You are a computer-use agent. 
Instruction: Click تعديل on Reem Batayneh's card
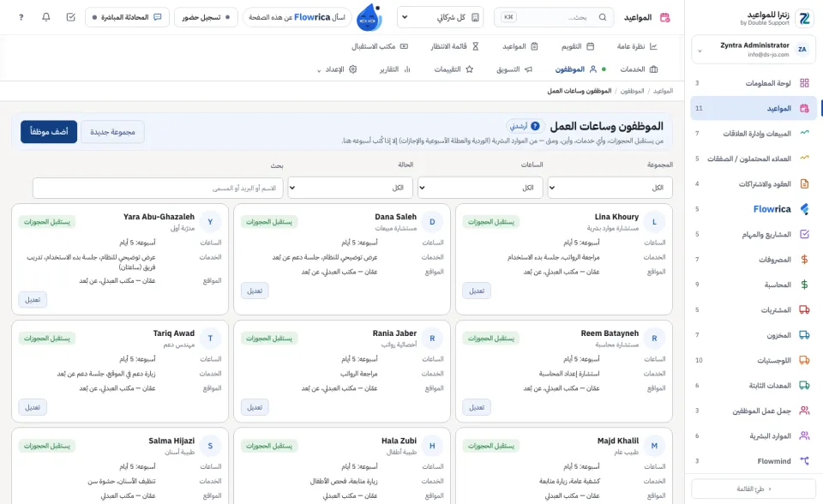pos(477,407)
